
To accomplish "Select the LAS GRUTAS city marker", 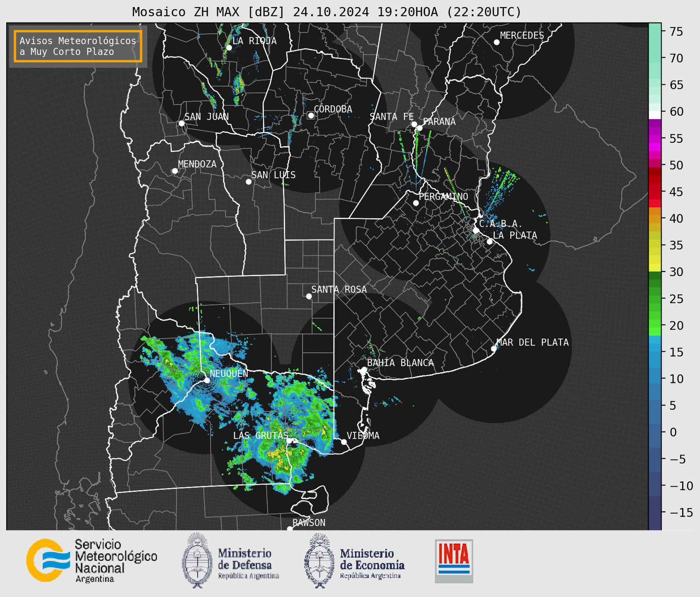I will [x=289, y=441].
